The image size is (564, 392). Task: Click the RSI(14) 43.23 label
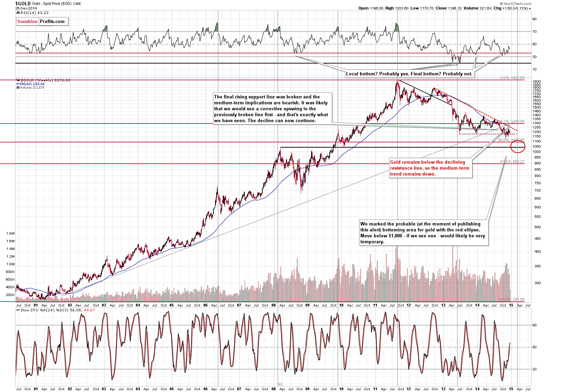[x=34, y=13]
